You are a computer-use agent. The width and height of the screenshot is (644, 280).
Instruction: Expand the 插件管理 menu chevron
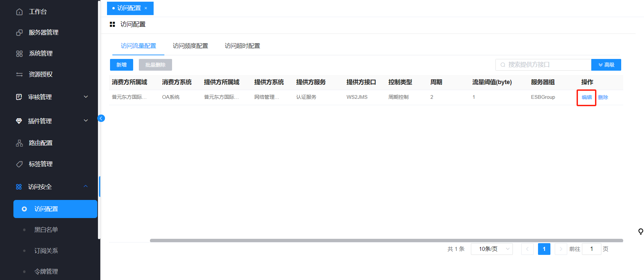[x=86, y=121]
